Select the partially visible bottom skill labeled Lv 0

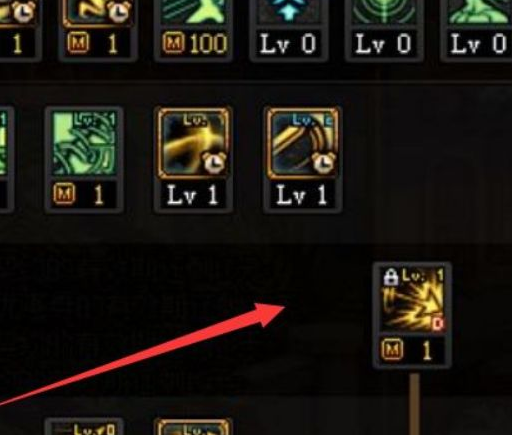(x=84, y=428)
